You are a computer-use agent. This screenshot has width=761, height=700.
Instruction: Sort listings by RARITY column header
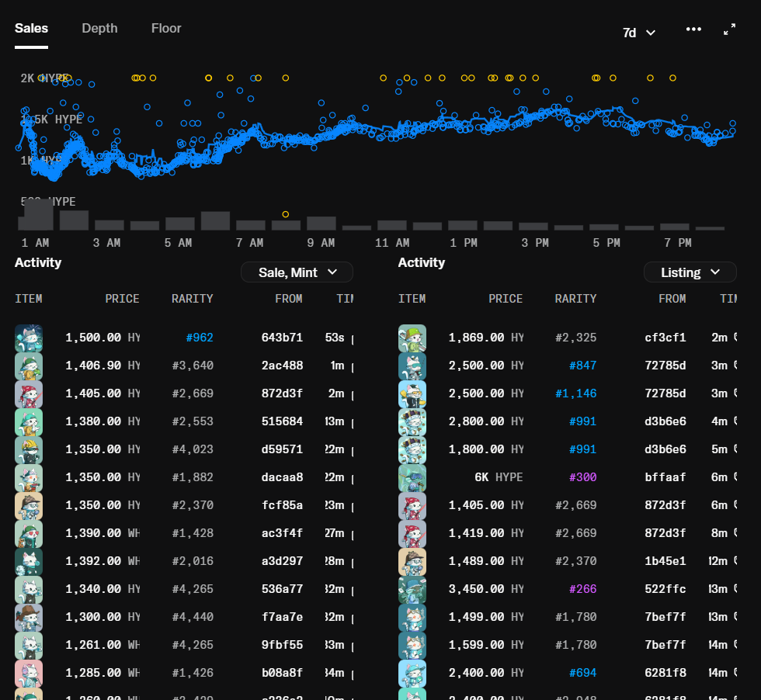575,299
